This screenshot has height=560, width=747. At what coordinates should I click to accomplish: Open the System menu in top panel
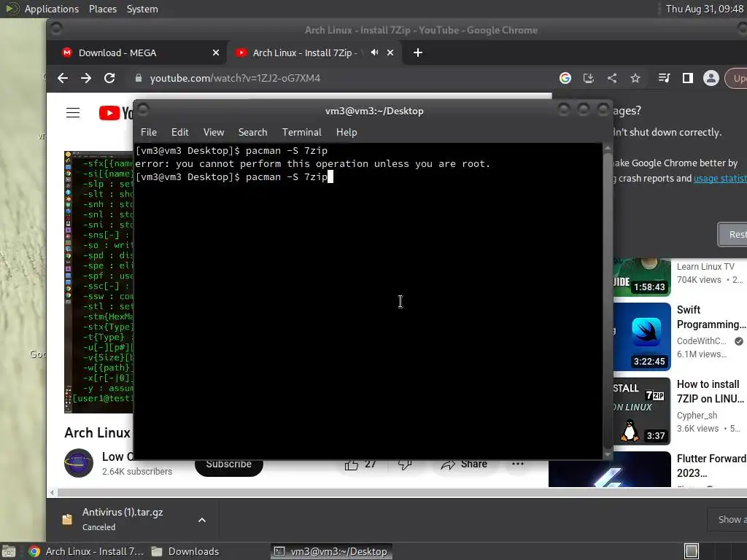tap(142, 9)
